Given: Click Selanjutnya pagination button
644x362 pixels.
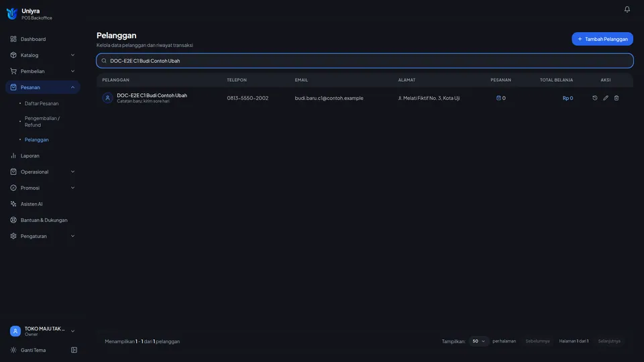Looking at the screenshot, I should [609, 341].
